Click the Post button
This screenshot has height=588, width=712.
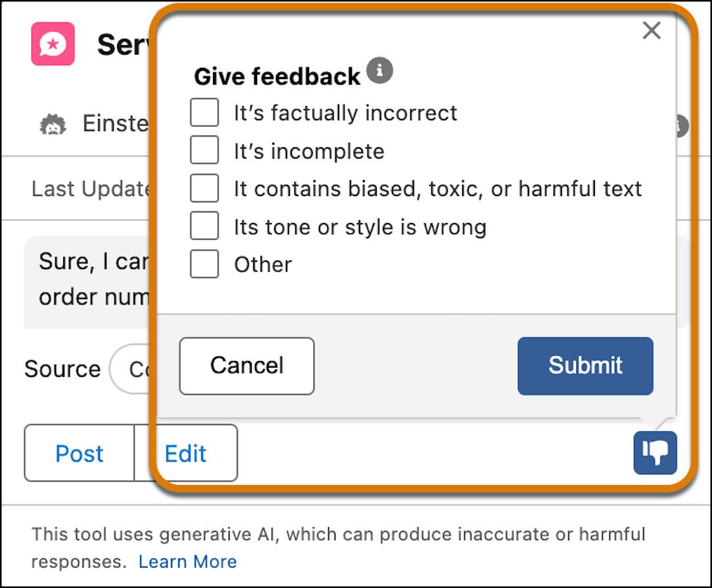click(80, 453)
